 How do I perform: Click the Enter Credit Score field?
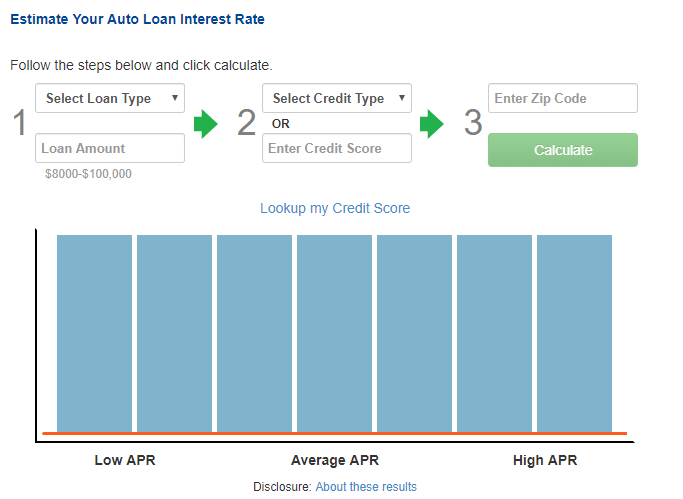pyautogui.click(x=337, y=148)
